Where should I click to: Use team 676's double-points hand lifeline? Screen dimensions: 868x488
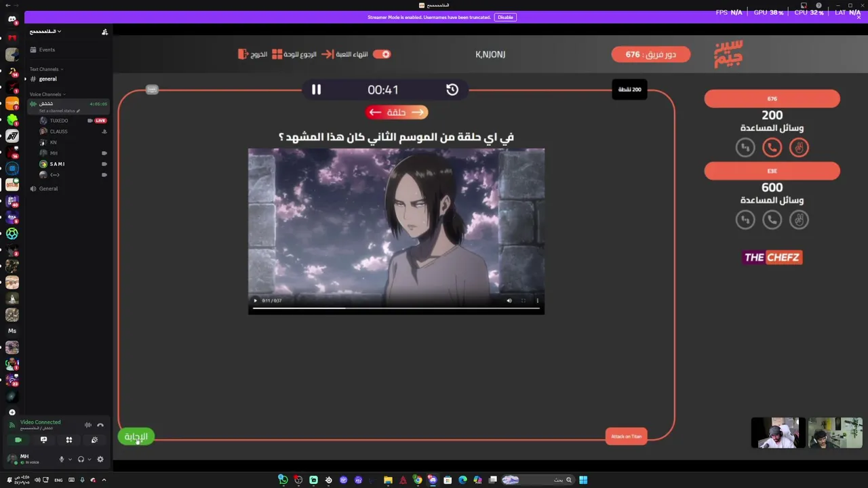(799, 147)
